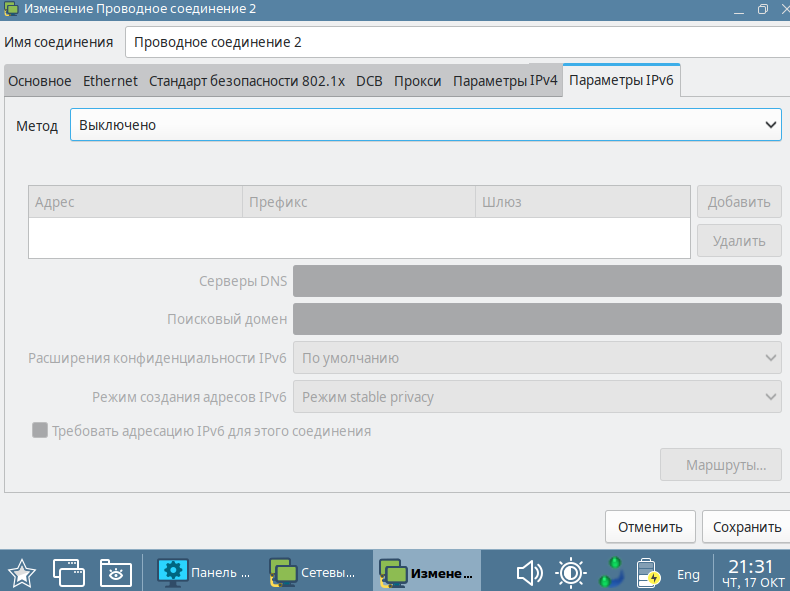Select the DCB tab

(x=369, y=81)
